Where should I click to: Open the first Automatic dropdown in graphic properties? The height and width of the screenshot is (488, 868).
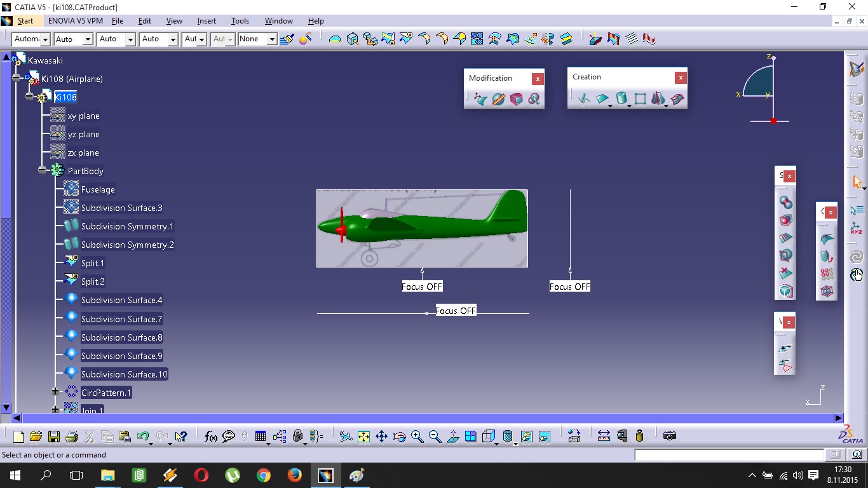(45, 39)
